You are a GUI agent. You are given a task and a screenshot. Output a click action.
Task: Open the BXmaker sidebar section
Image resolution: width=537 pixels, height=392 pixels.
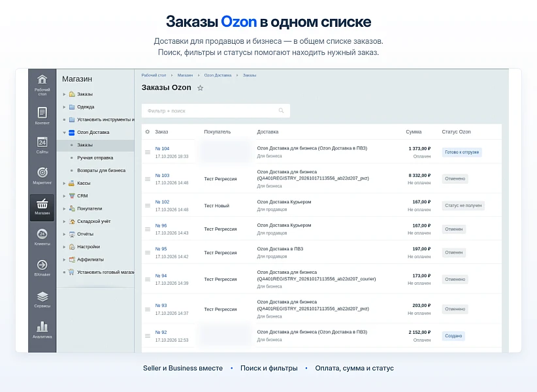[42, 267]
